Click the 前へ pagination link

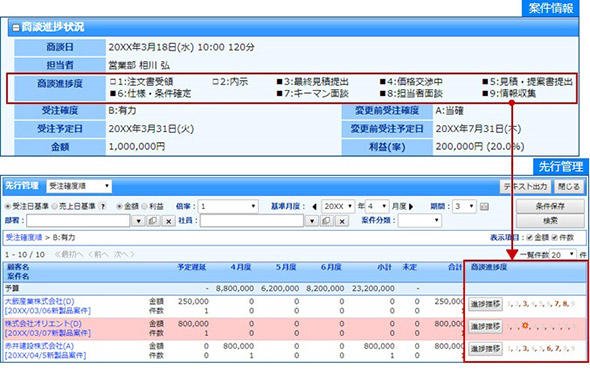99,255
